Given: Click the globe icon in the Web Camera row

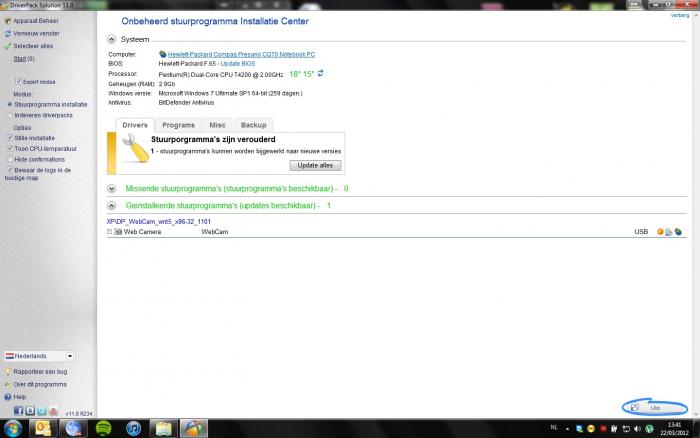Looking at the screenshot, I should [678, 232].
